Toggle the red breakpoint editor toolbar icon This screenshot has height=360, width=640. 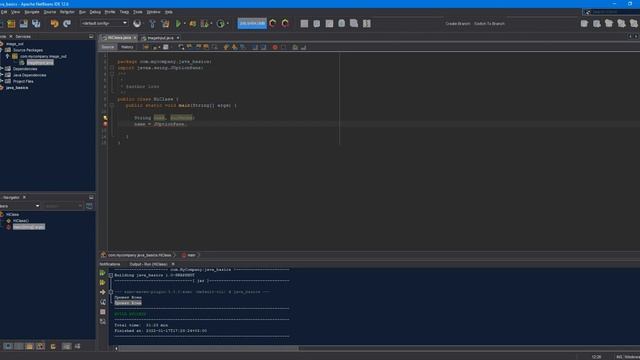pyautogui.click(x=275, y=47)
